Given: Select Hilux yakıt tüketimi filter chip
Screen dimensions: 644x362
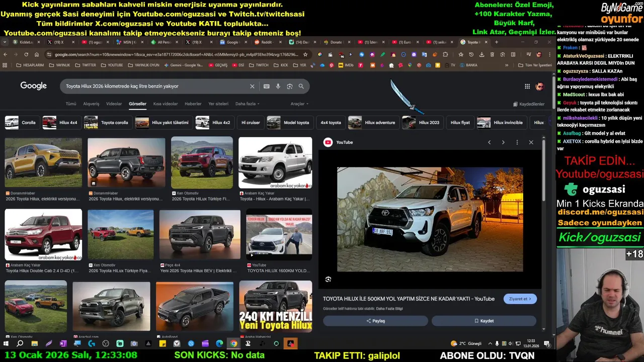Looking at the screenshot, I should (x=164, y=123).
